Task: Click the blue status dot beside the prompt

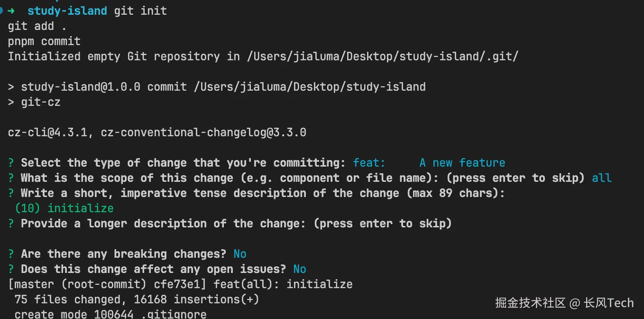Action: pyautogui.click(x=1, y=10)
